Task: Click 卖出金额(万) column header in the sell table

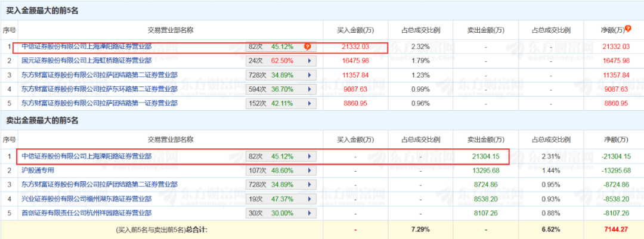Action: (x=486, y=139)
